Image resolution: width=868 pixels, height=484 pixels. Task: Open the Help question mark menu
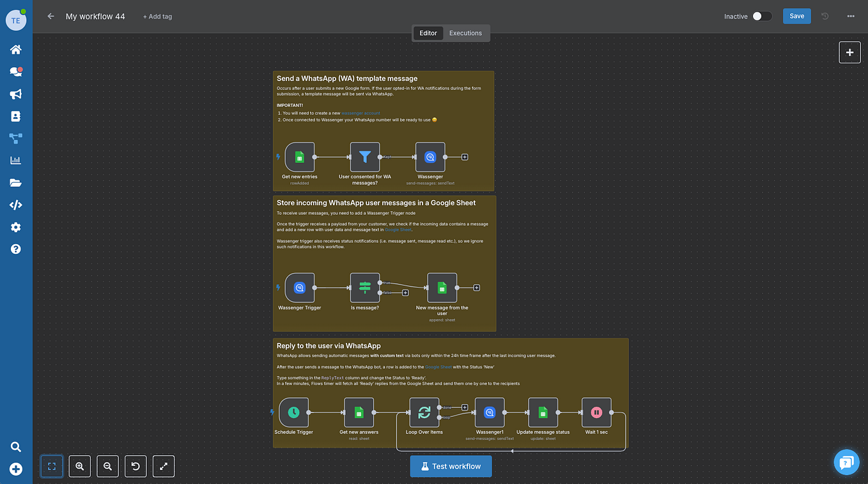click(x=15, y=249)
